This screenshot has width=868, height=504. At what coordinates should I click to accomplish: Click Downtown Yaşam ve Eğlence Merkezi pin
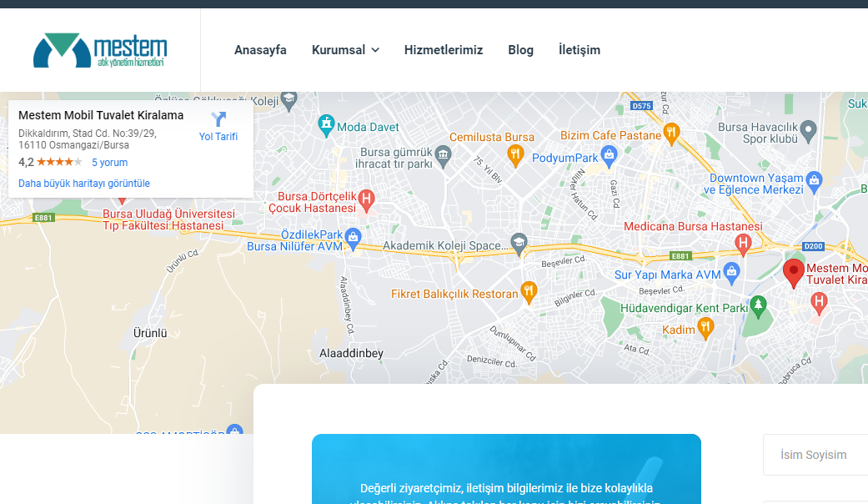click(x=814, y=182)
